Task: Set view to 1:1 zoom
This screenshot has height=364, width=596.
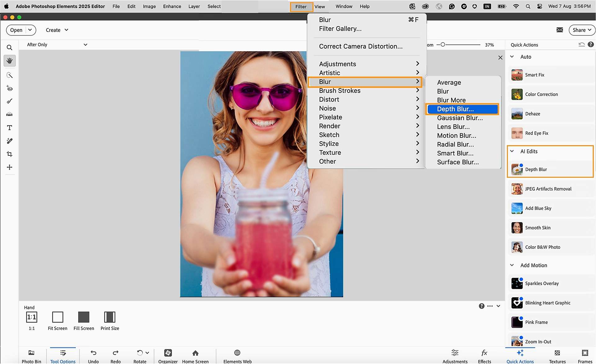Action: [32, 321]
